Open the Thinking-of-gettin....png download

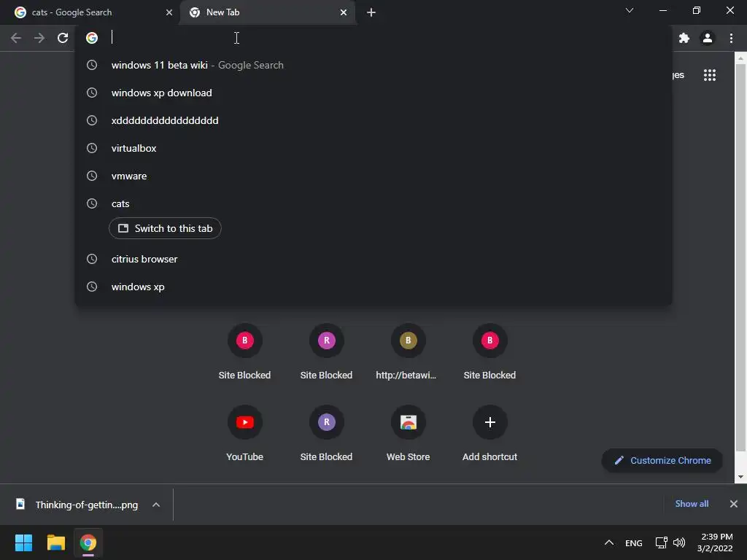click(x=86, y=505)
